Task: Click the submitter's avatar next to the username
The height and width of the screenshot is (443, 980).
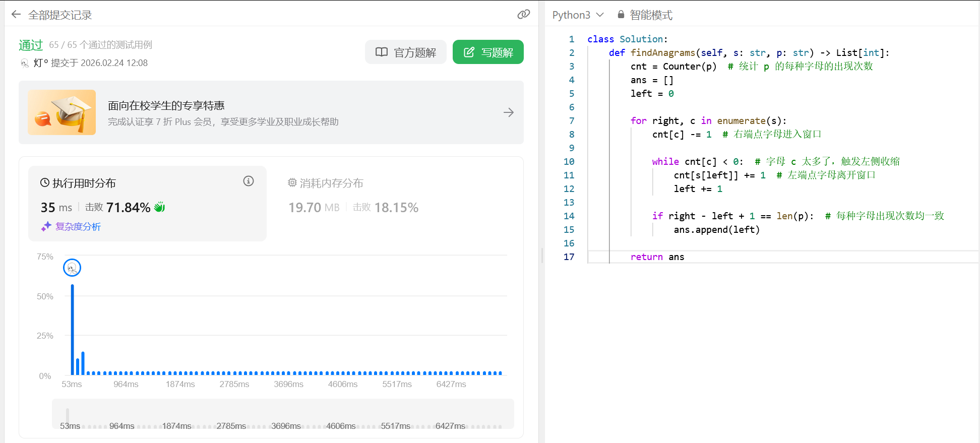Action: click(25, 63)
